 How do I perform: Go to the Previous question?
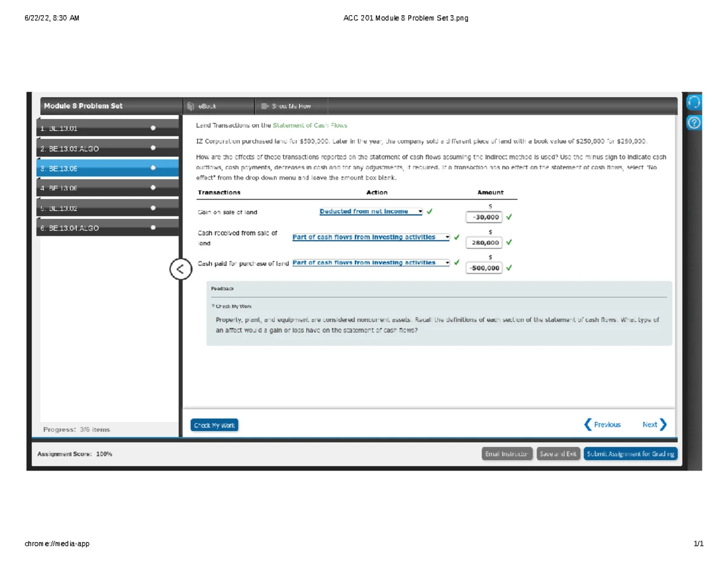(x=602, y=424)
